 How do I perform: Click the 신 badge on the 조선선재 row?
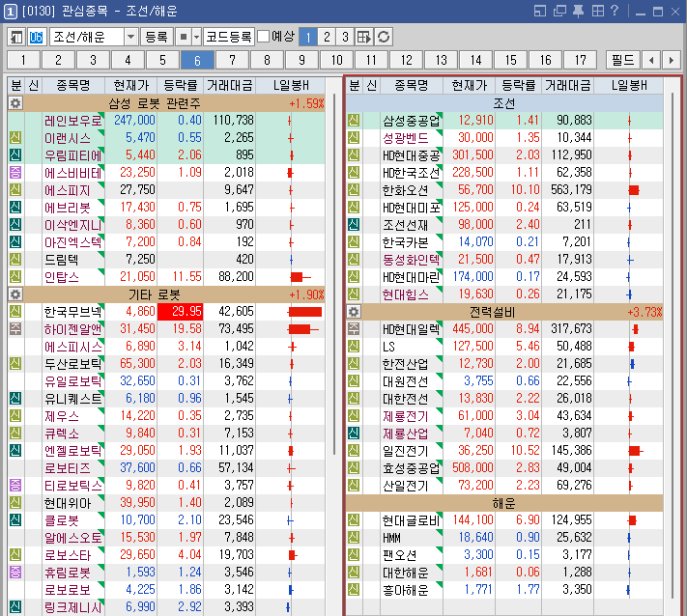[354, 224]
